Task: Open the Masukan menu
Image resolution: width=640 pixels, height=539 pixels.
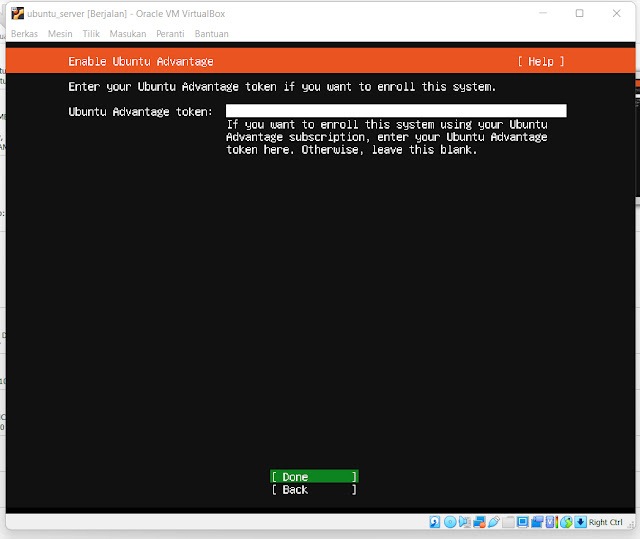Action: point(128,34)
